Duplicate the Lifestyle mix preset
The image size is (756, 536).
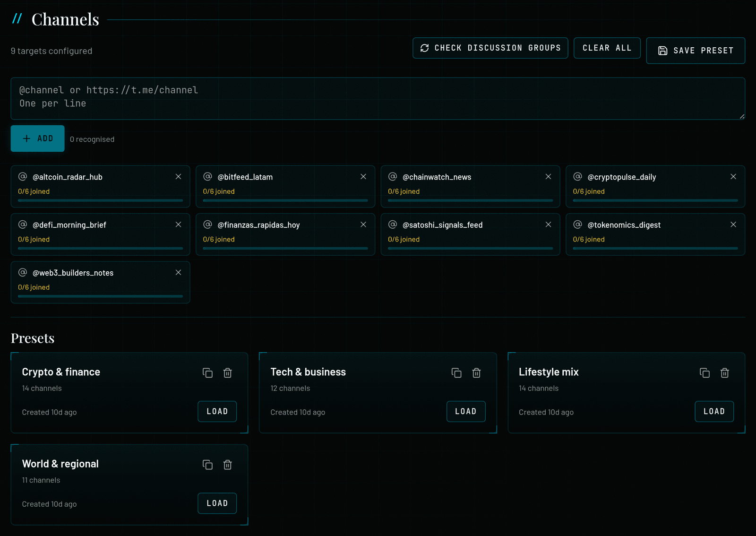[x=704, y=373]
